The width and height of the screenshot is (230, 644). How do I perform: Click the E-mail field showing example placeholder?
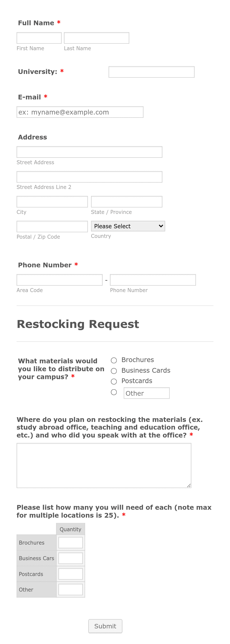click(x=80, y=112)
